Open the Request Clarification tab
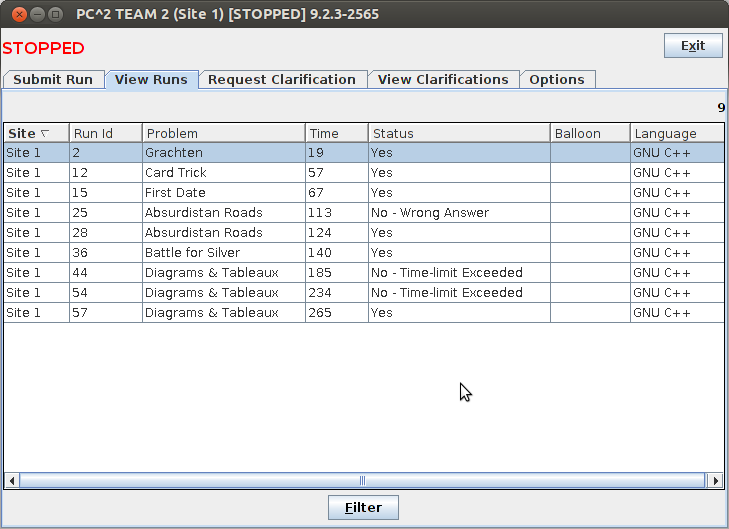This screenshot has width=729, height=529. click(281, 80)
